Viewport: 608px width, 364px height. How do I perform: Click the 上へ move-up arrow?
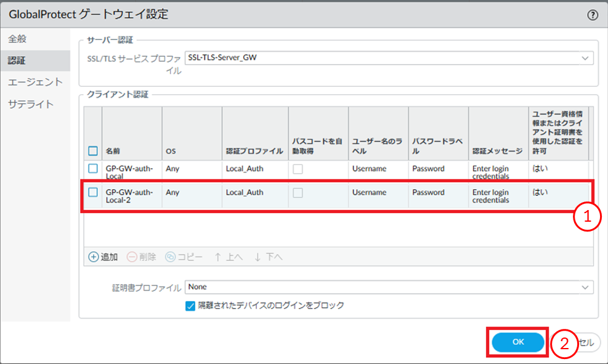pos(218,257)
